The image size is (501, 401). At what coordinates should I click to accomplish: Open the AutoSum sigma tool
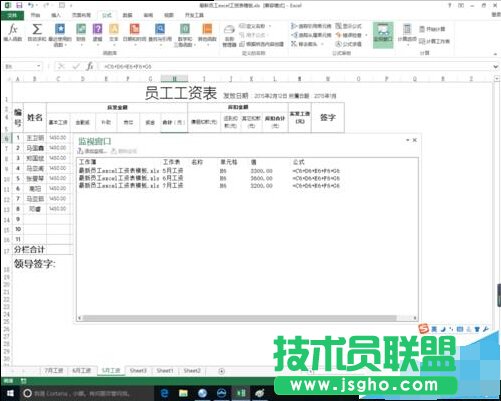pyautogui.click(x=37, y=33)
